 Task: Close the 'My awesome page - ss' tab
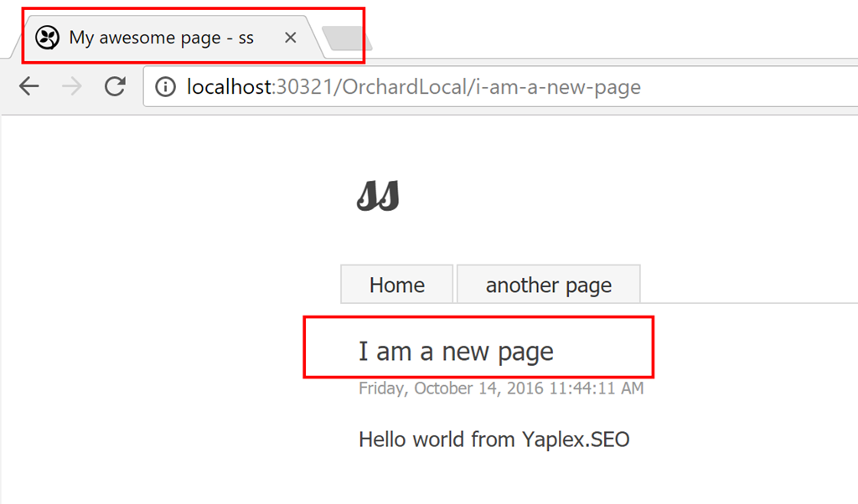(290, 38)
